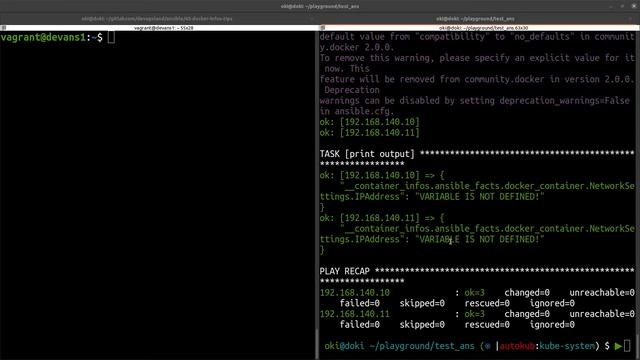Click the grouping icon in the vagrant@devans1 pane titlebar
Screen dimensions: 640x360
point(3,28)
